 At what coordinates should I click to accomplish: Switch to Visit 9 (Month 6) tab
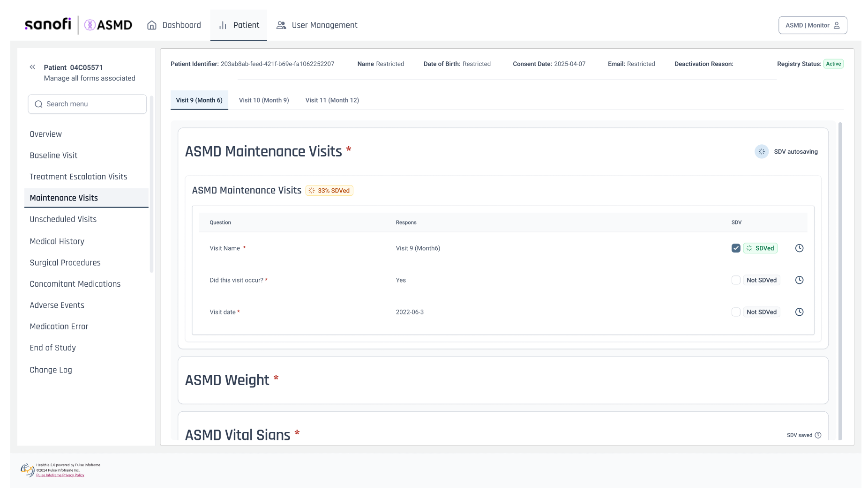click(199, 100)
